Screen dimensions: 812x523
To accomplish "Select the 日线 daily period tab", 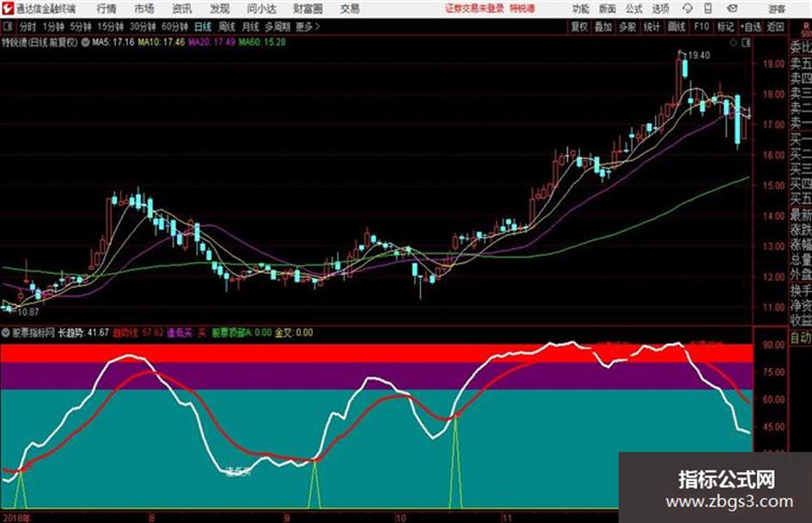I will pos(203,27).
